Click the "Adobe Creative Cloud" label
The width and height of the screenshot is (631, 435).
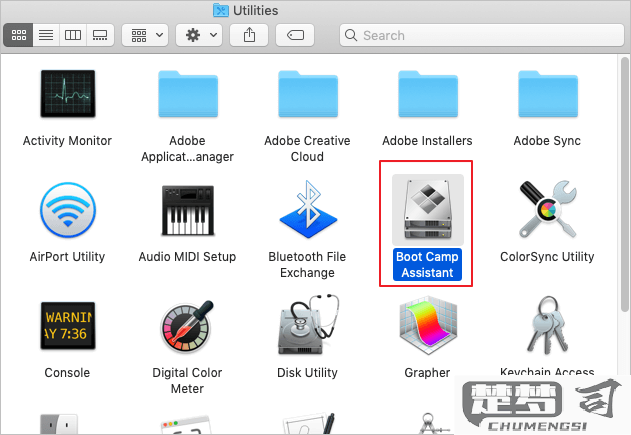pos(307,148)
